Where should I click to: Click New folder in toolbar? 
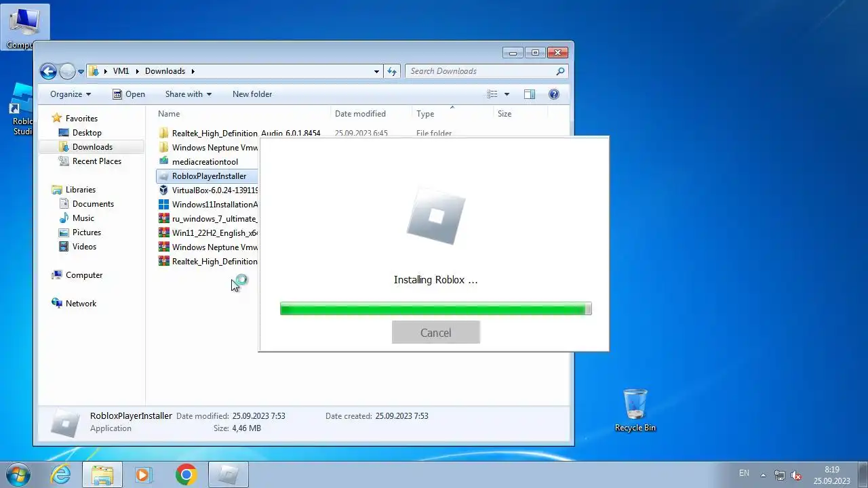252,94
